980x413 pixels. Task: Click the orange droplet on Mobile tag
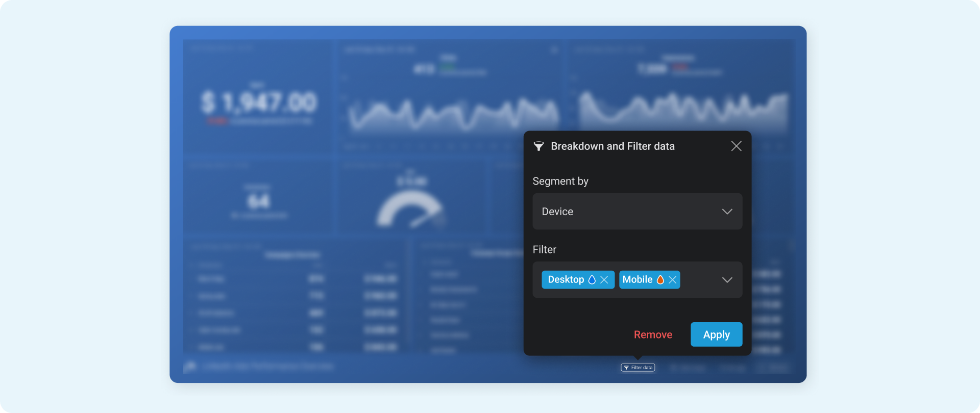tap(660, 280)
